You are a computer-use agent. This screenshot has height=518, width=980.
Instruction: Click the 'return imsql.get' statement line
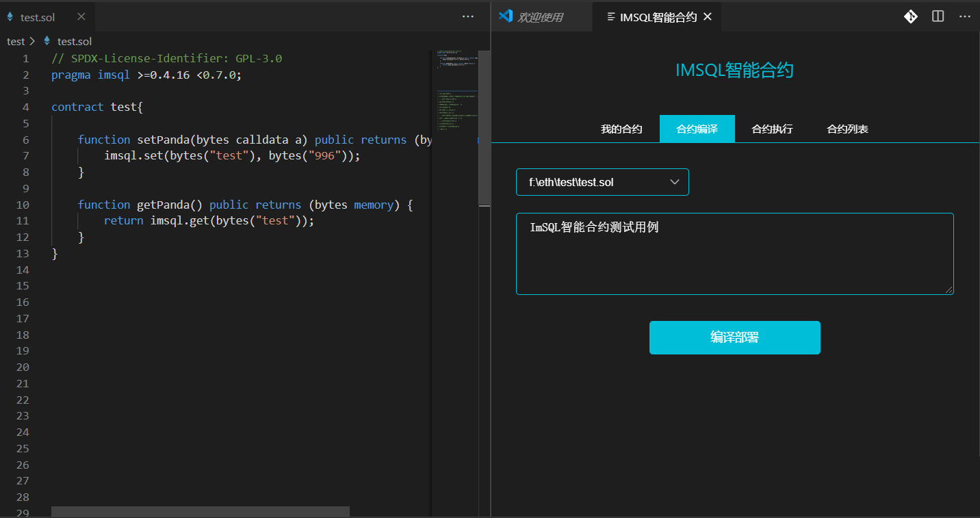[x=209, y=220]
